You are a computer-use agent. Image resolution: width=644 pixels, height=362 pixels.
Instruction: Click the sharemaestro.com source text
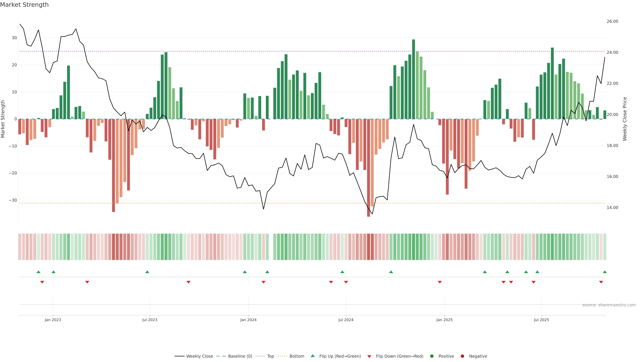609,305
